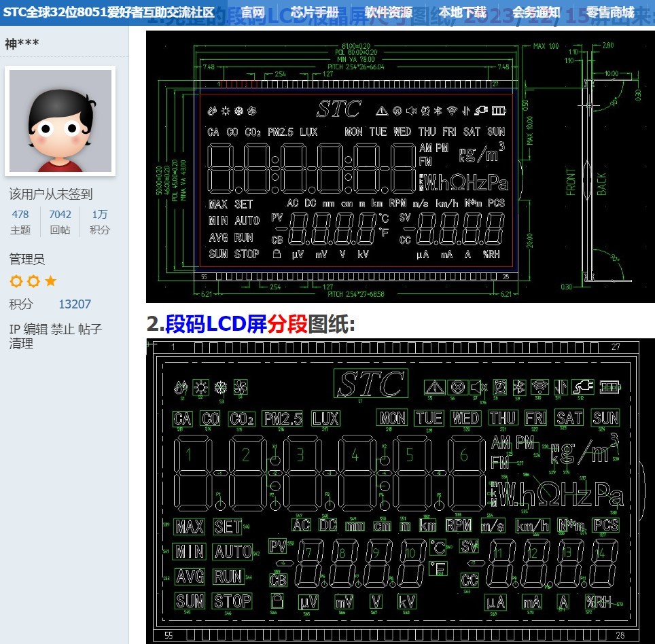Screen dimensions: 655x644
Task: Click the fan icon in segment drawing
Action: (241, 388)
